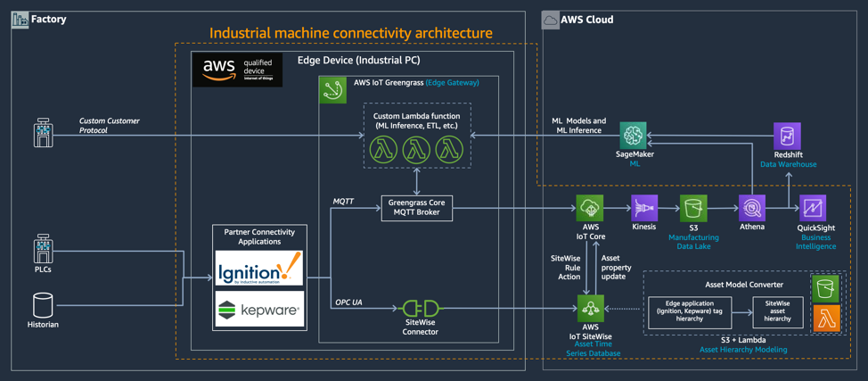Click the AWS qualified device logo
Image resolution: width=868 pixels, height=381 pixels.
coord(237,70)
